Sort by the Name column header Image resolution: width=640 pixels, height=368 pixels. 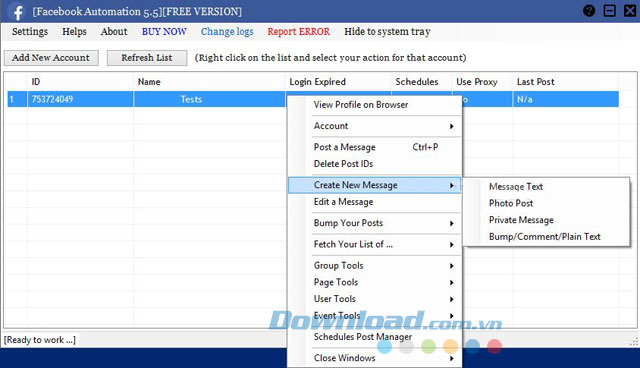209,82
